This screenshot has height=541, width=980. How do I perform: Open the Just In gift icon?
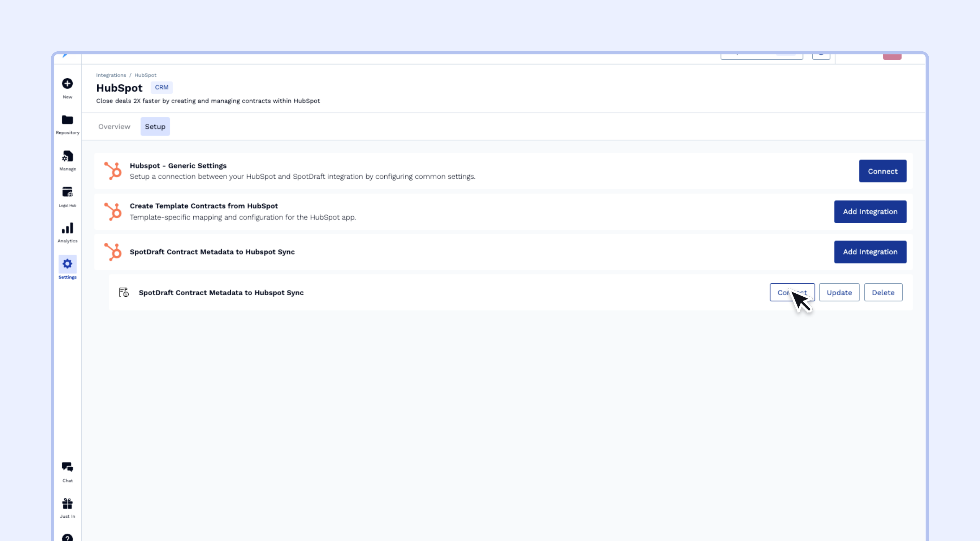click(x=67, y=503)
